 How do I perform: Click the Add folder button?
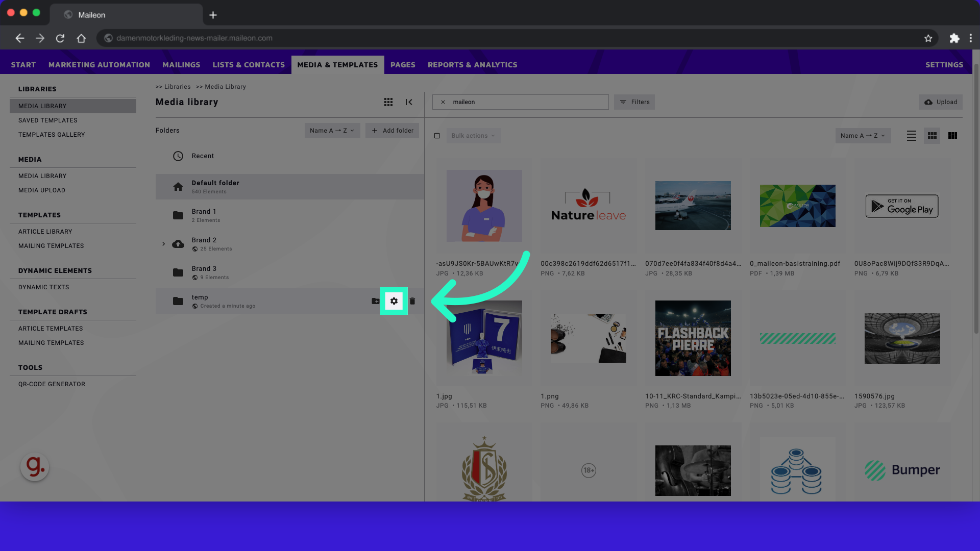(x=392, y=131)
